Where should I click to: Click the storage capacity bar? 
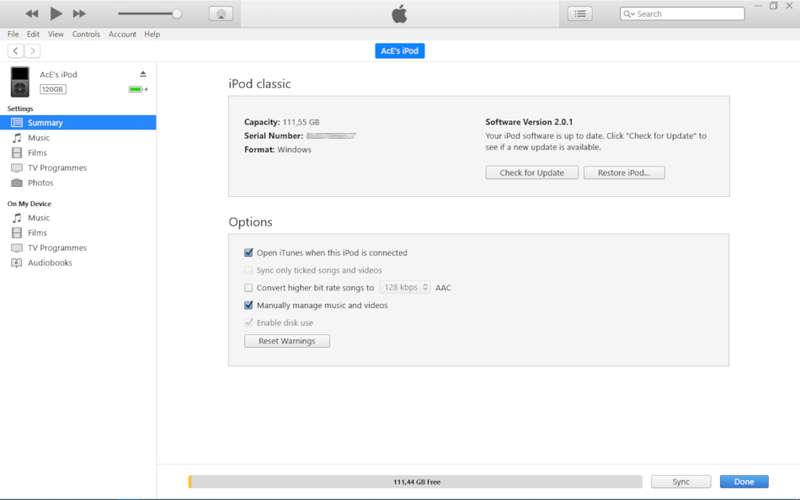click(x=415, y=482)
